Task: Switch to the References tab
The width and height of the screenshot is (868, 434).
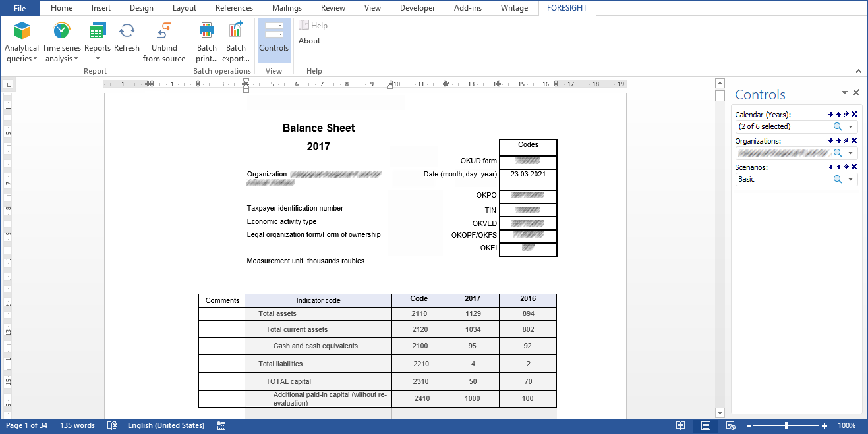Action: (234, 8)
